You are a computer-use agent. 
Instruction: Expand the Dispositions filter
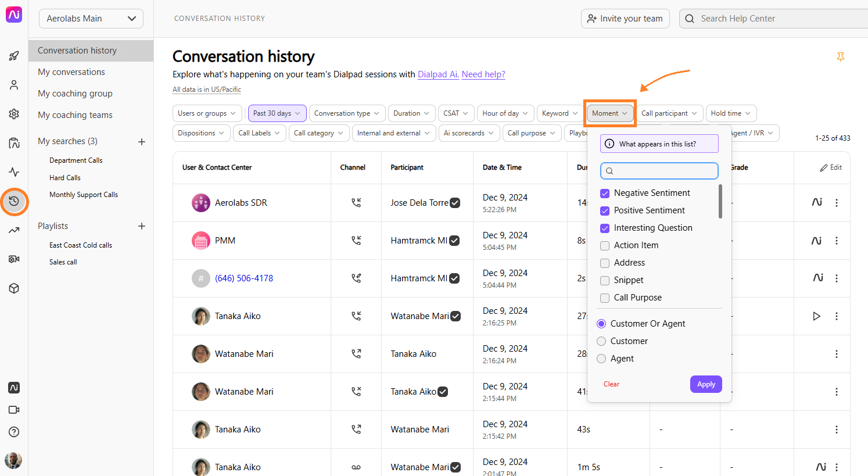click(202, 133)
